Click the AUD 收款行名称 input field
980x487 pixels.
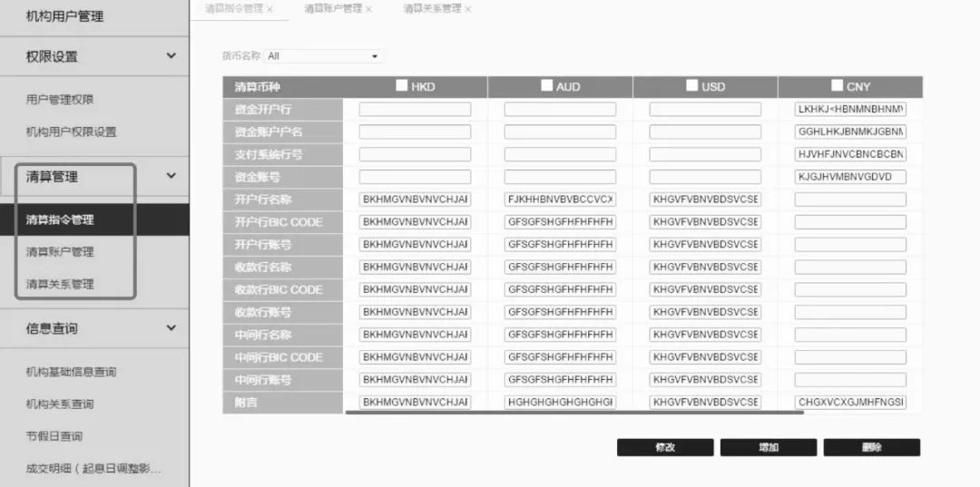(x=560, y=268)
